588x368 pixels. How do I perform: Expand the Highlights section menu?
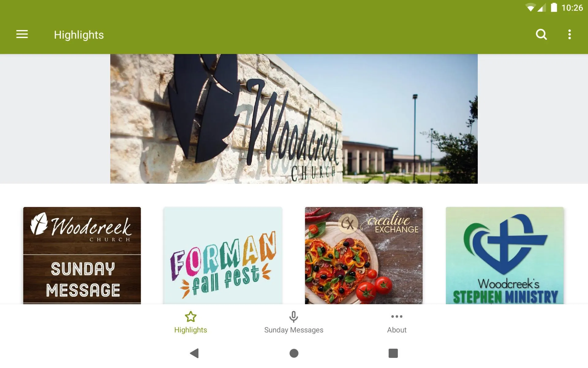(22, 34)
